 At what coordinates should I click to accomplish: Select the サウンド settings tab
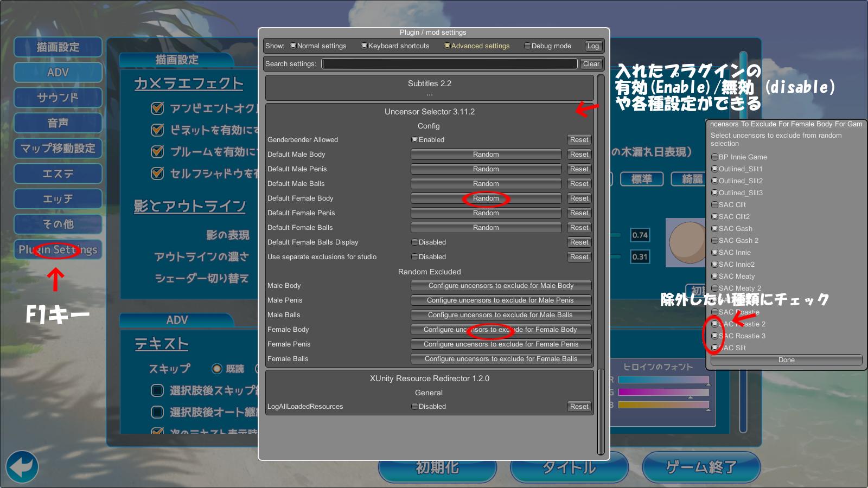click(x=58, y=98)
